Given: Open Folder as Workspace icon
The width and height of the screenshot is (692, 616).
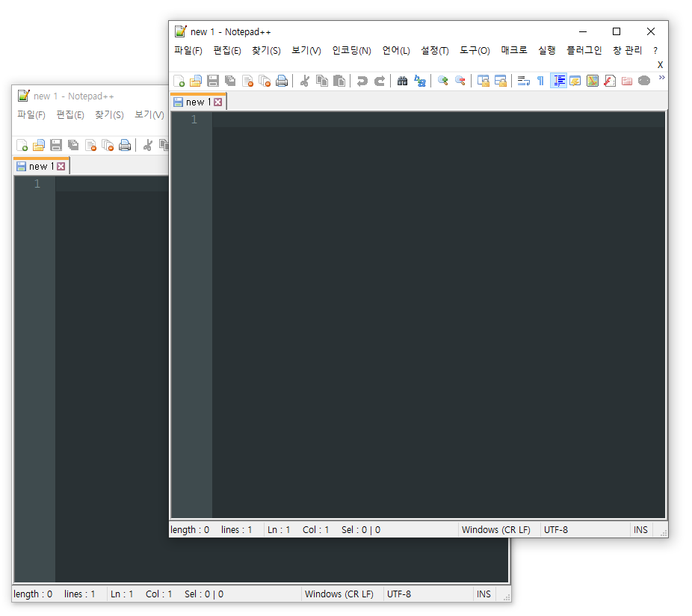Looking at the screenshot, I should coord(627,81).
